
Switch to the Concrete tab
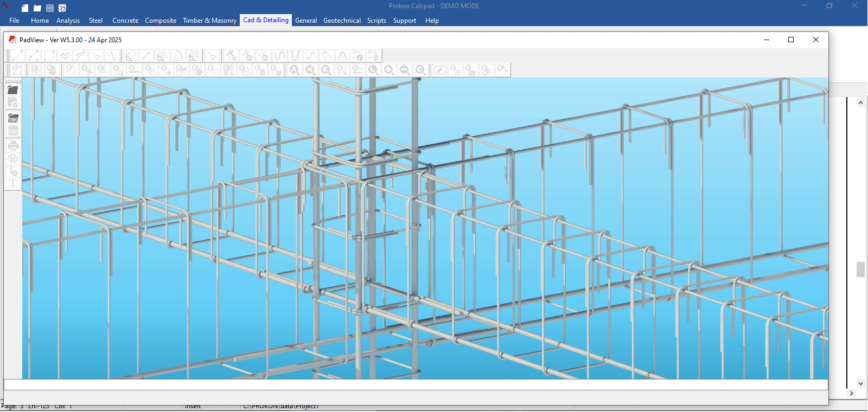pos(125,21)
